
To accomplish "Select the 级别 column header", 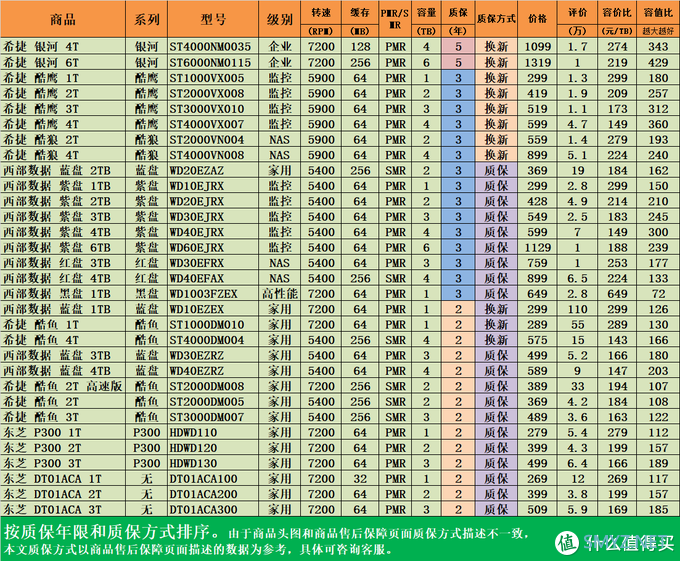I will [x=280, y=19].
